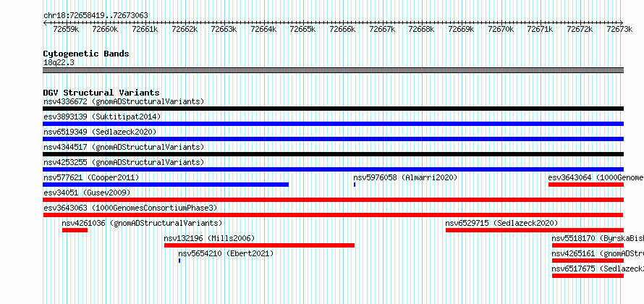This screenshot has width=644, height=304.
Task: Select the nsv5976058 (Almarri2020) label
Action: pyautogui.click(x=405, y=177)
